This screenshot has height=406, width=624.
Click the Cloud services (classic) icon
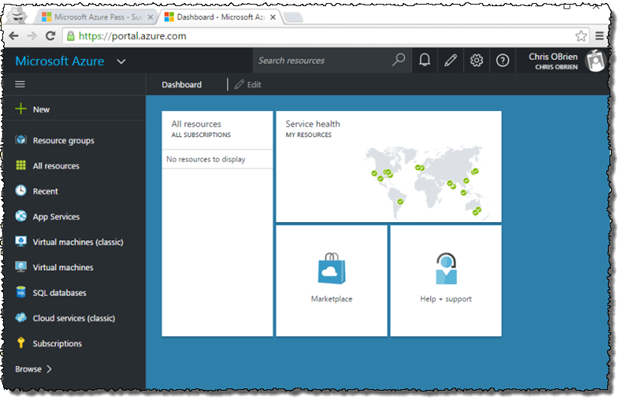click(x=21, y=317)
